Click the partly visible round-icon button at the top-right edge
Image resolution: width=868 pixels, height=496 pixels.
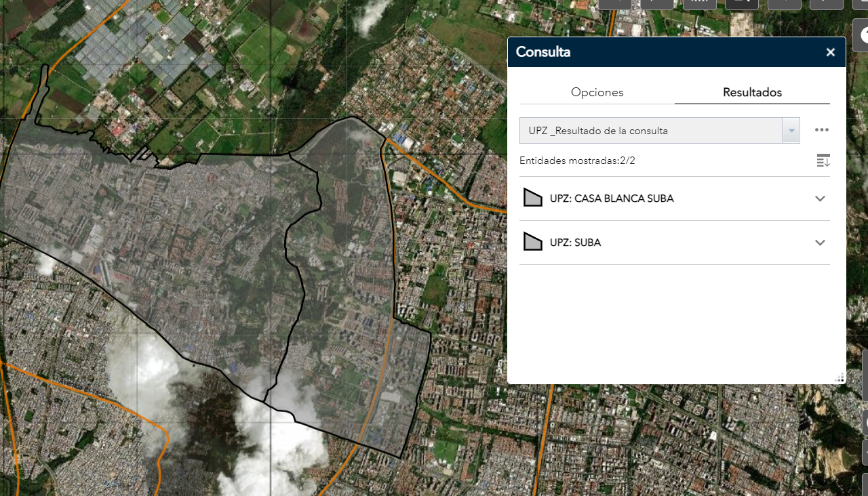click(861, 35)
